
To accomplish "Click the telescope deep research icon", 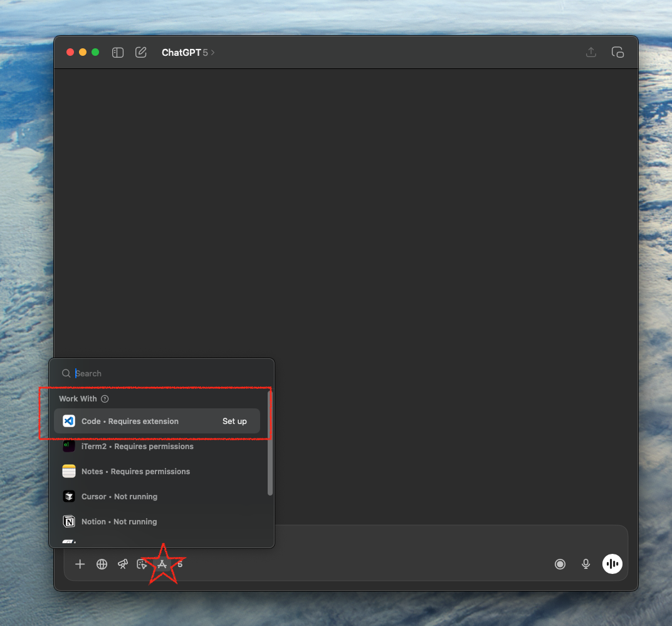I will point(123,565).
